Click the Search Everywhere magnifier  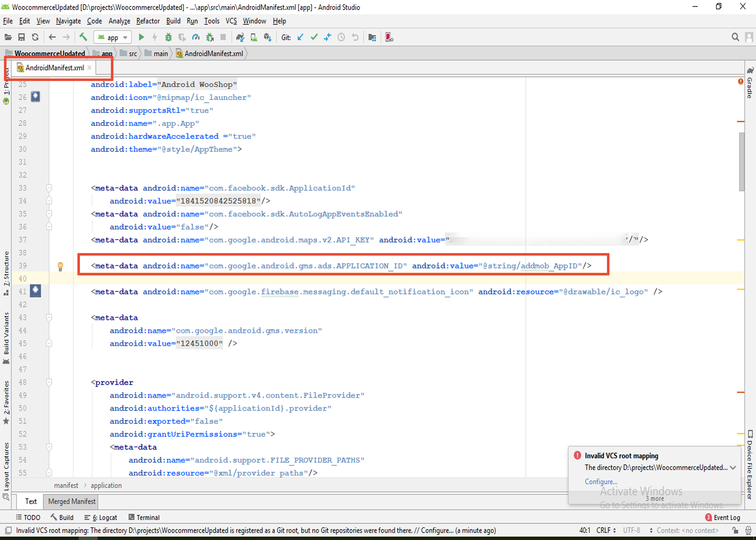pos(735,37)
